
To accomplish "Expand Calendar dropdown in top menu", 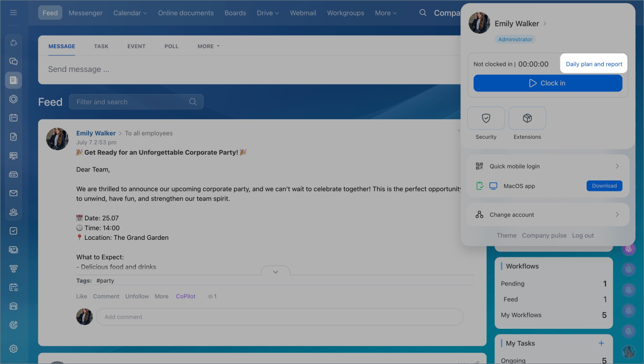I will click(130, 13).
